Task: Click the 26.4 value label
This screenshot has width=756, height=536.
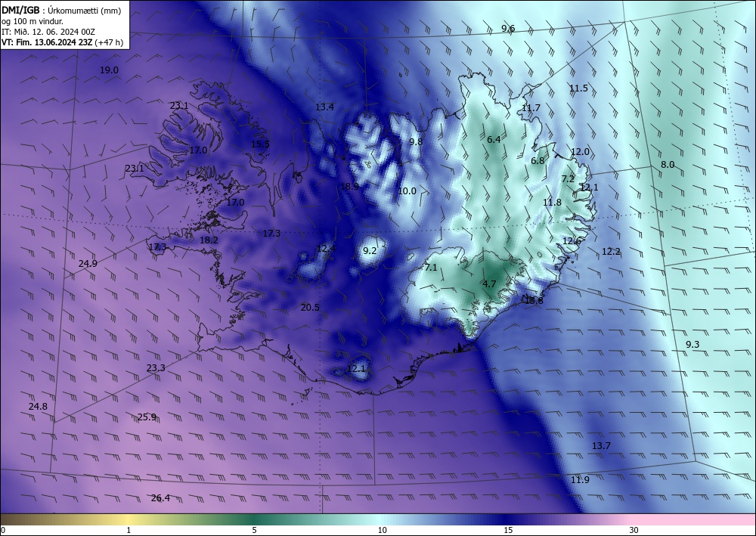Action: click(x=160, y=498)
